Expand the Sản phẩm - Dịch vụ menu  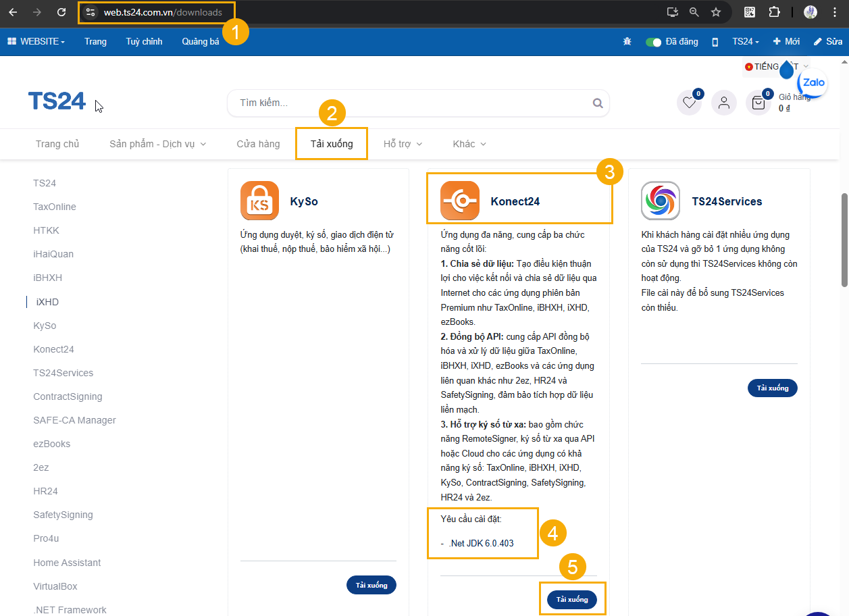point(157,144)
